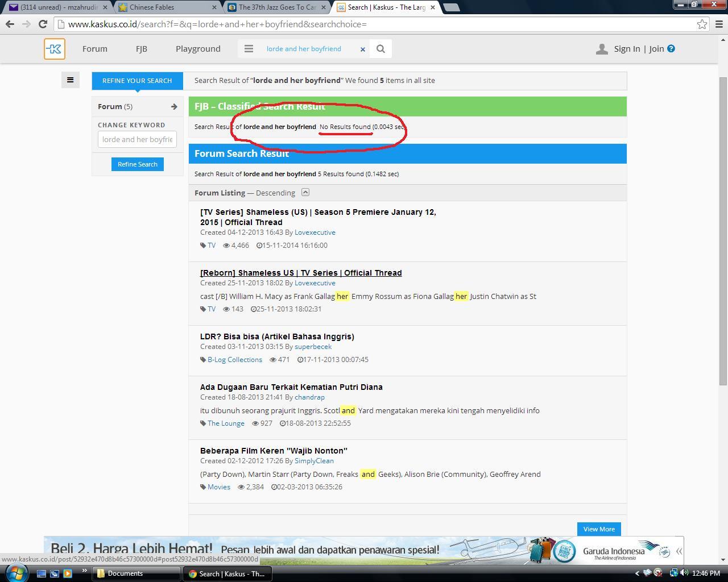Screen dimensions: 728x582
Task: Open the help question mark icon
Action: pyautogui.click(x=671, y=49)
